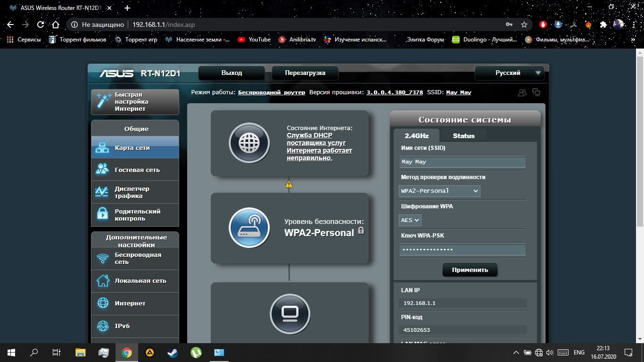Screen dimensions: 644x362
Task: Click the DHCP service status link
Action: (319, 147)
